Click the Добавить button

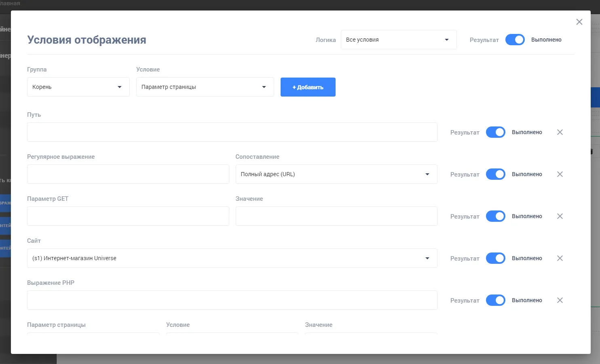point(308,87)
